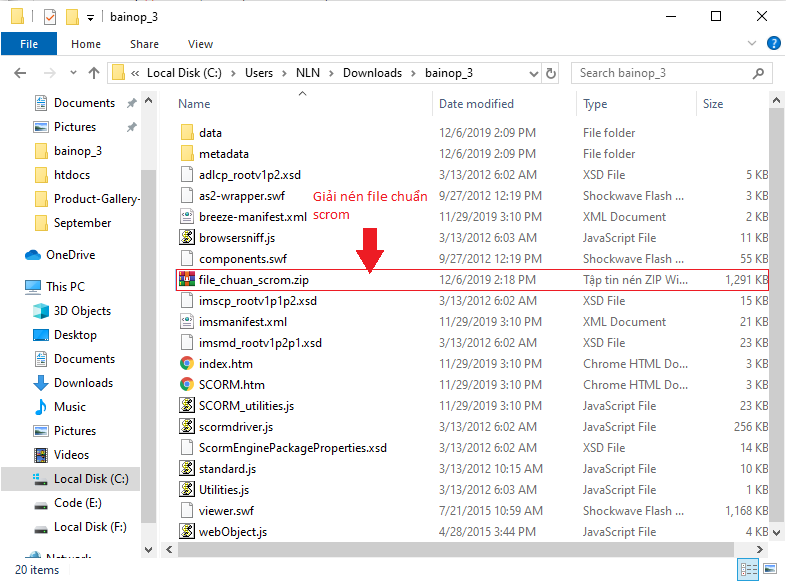Open the address bar history dropdown

click(x=534, y=74)
